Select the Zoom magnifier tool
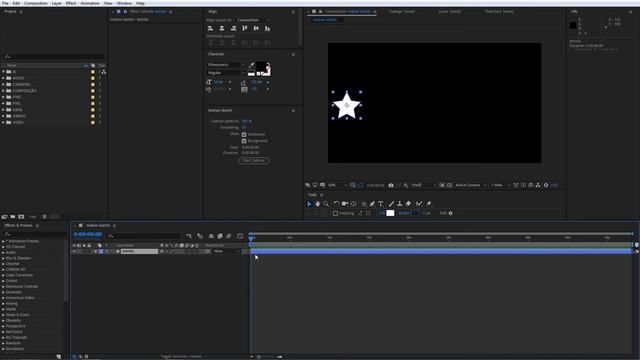Image resolution: width=640 pixels, height=360 pixels. pyautogui.click(x=326, y=204)
